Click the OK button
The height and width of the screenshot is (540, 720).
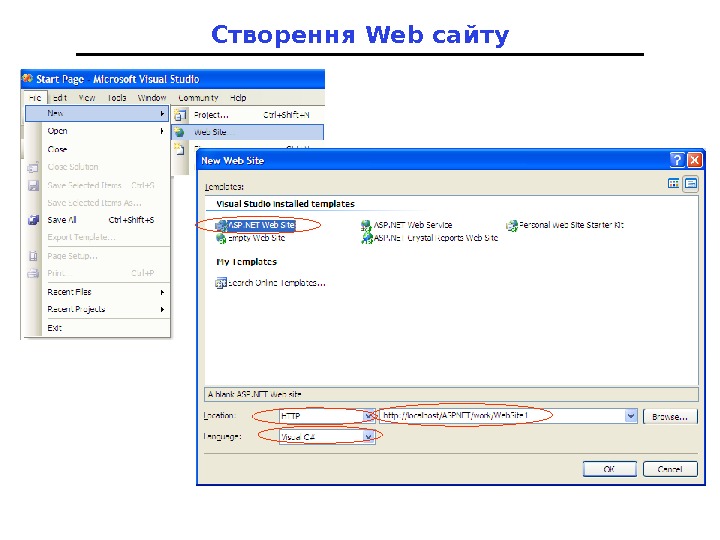click(609, 469)
